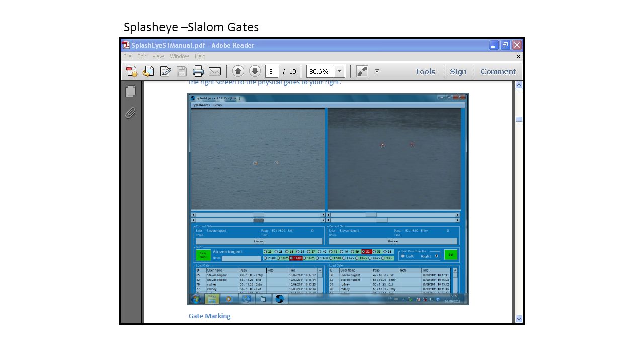Click the Gate Marking heading text
644x362 pixels.
(209, 316)
